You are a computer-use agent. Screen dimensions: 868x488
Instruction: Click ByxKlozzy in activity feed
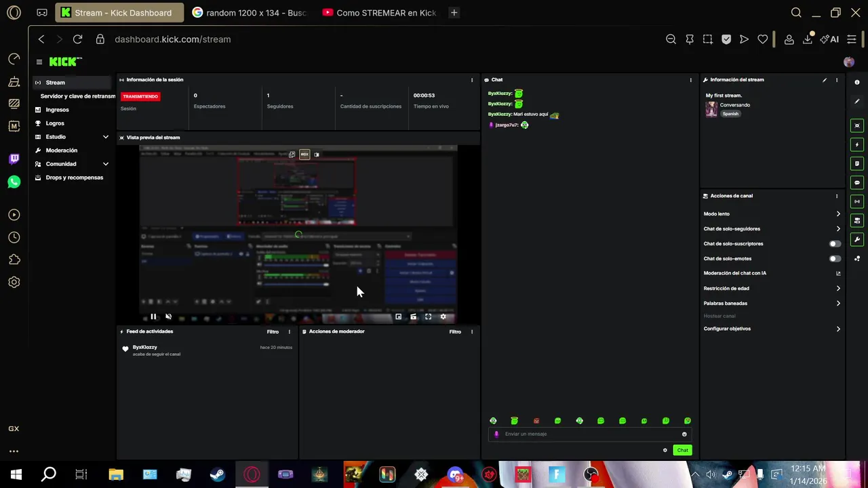click(145, 347)
